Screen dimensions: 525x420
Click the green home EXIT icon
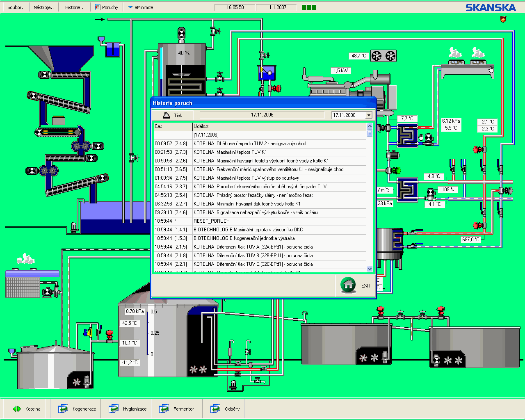click(x=348, y=285)
